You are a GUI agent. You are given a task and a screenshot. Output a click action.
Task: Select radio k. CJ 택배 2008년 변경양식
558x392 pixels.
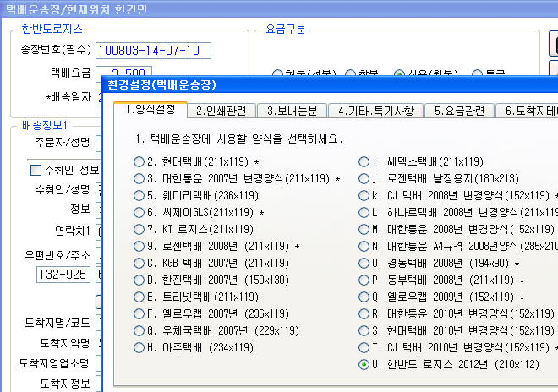pos(364,196)
